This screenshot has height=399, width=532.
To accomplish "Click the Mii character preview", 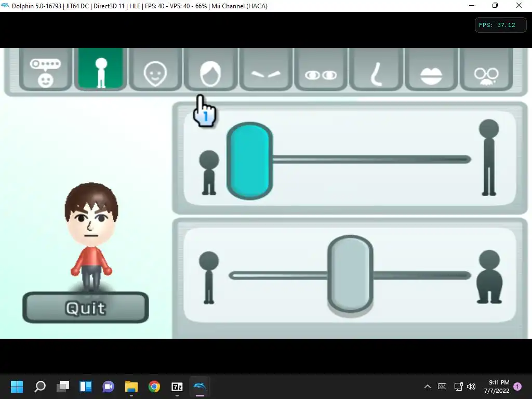I will click(x=91, y=237).
